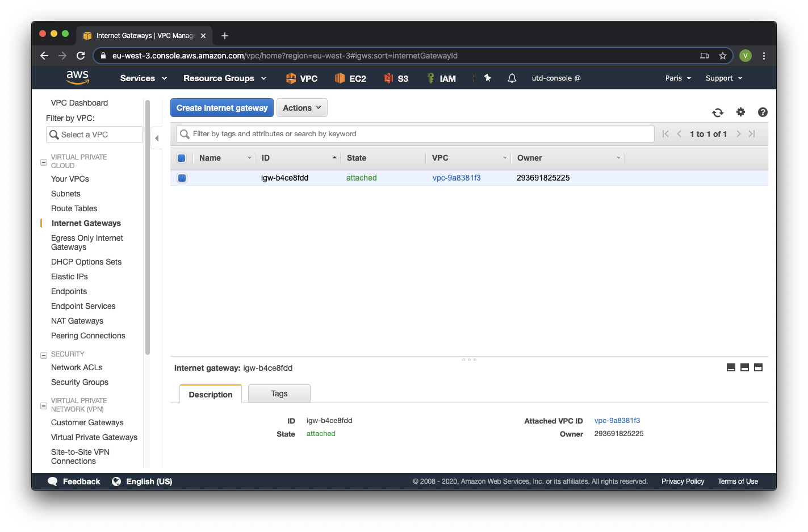Maximize the details pane layout icon
Screen dimensions: 808x532
pos(758,367)
